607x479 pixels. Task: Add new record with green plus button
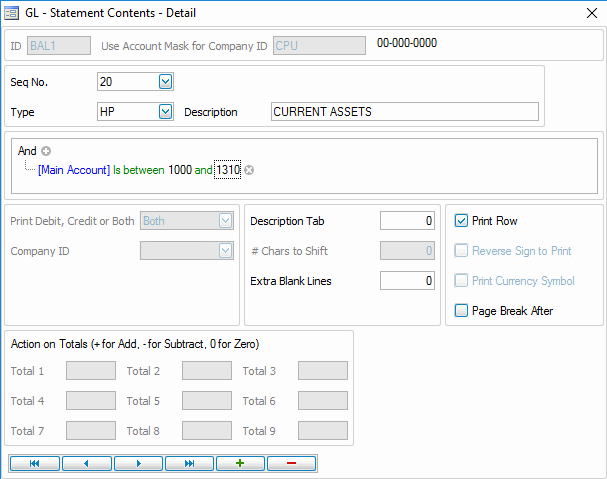point(240,463)
